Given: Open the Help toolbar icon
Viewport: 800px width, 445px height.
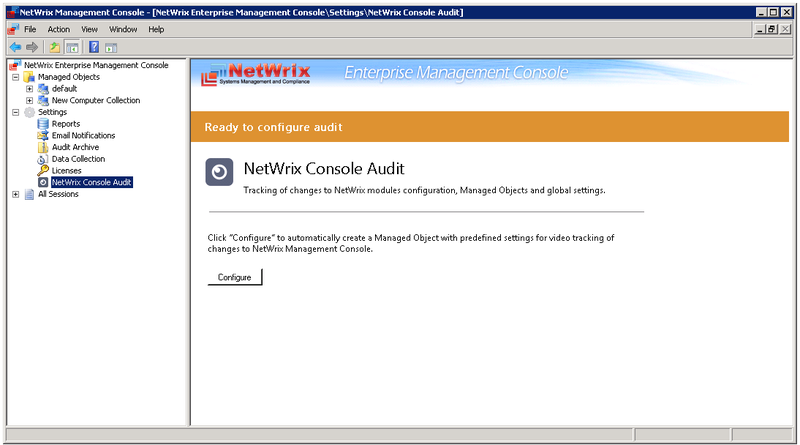Looking at the screenshot, I should (94, 47).
